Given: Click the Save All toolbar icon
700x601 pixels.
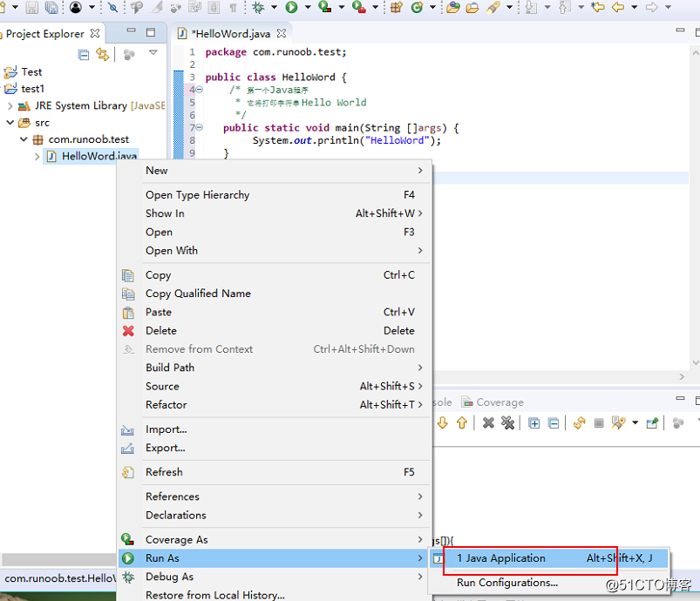Looking at the screenshot, I should (x=51, y=7).
